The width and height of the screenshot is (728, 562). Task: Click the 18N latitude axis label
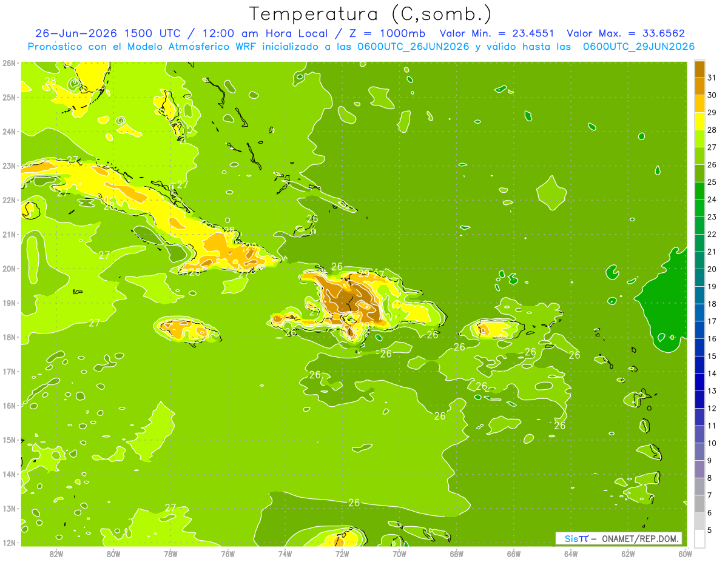coord(9,337)
